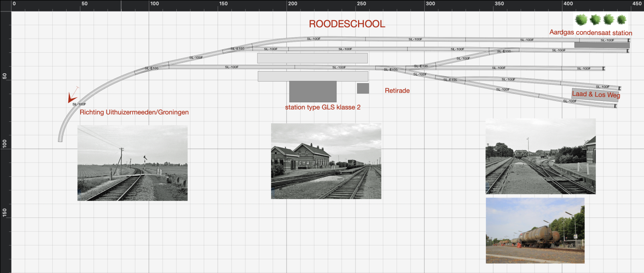The image size is (644, 273).
Task: Select the small gray Retirade square
Action: [x=363, y=88]
